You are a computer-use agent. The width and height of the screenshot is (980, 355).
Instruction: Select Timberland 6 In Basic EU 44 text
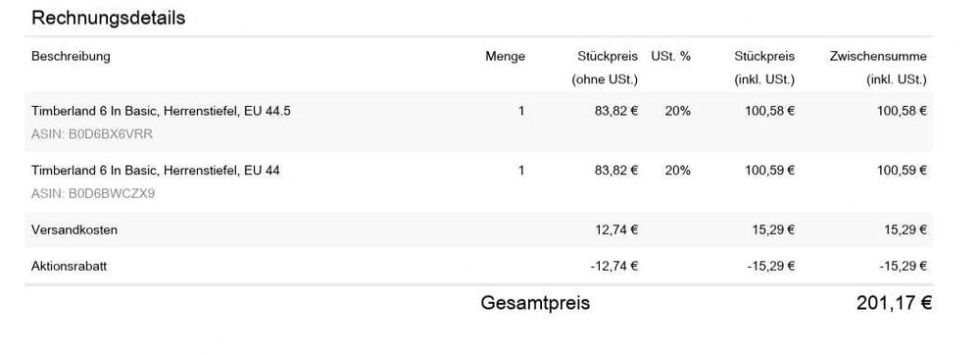pos(156,170)
